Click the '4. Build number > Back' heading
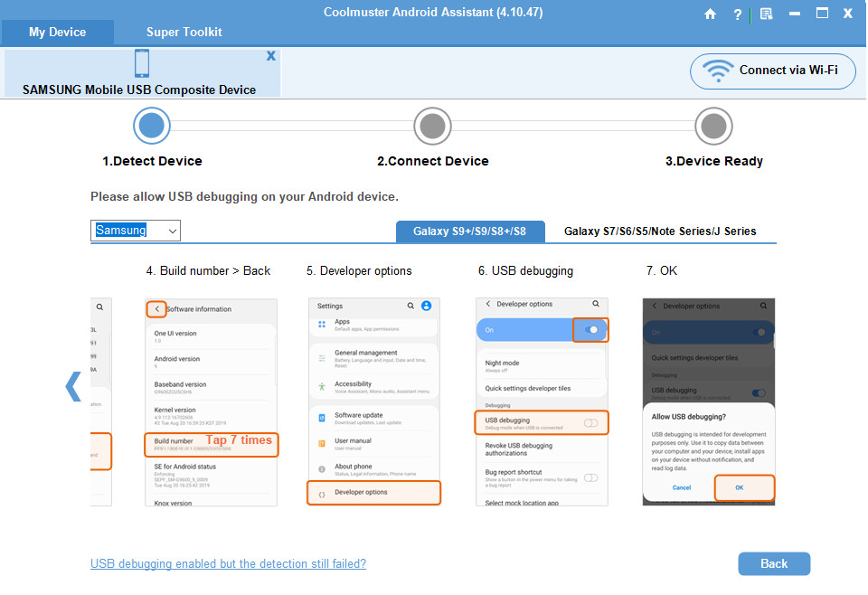The height and width of the screenshot is (595, 868). coord(208,270)
